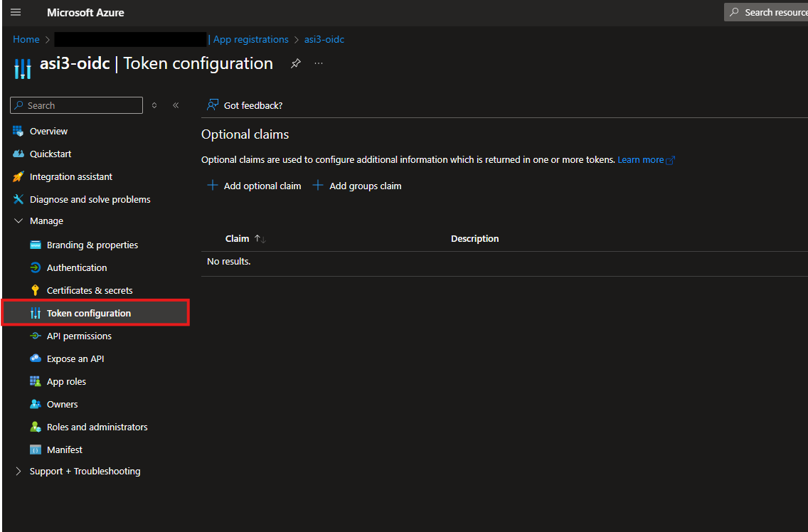Open the Learn more link

pyautogui.click(x=641, y=160)
